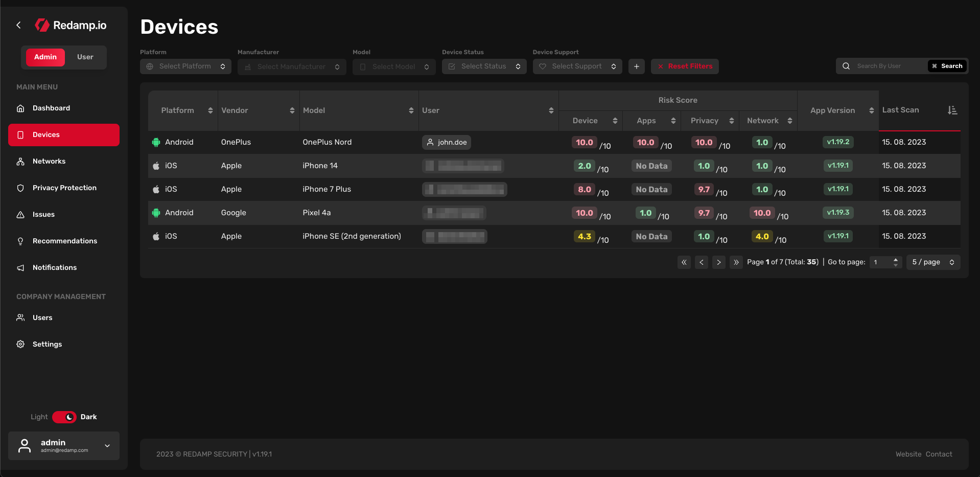Image resolution: width=980 pixels, height=477 pixels.
Task: Open the Select Status dropdown
Action: pyautogui.click(x=484, y=66)
